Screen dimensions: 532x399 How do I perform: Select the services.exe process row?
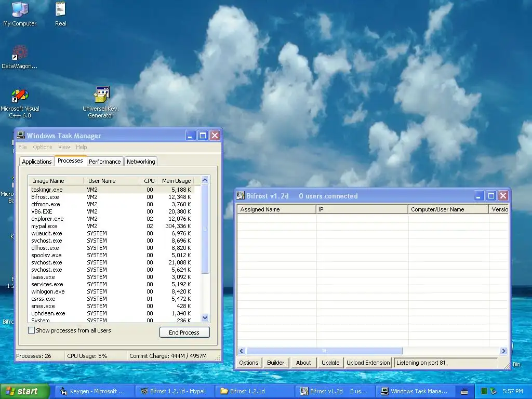pos(111,284)
